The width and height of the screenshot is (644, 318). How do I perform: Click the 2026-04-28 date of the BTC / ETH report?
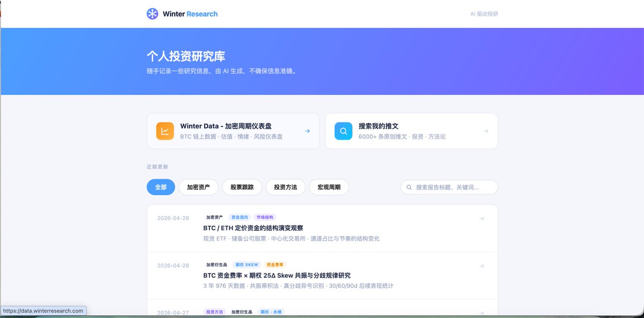[173, 218]
